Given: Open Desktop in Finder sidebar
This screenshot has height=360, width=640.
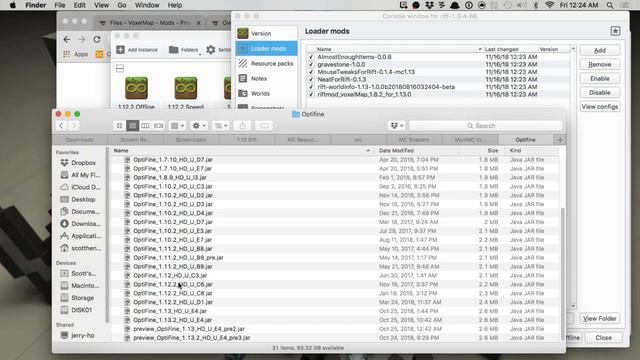Looking at the screenshot, I should pos(78,199).
